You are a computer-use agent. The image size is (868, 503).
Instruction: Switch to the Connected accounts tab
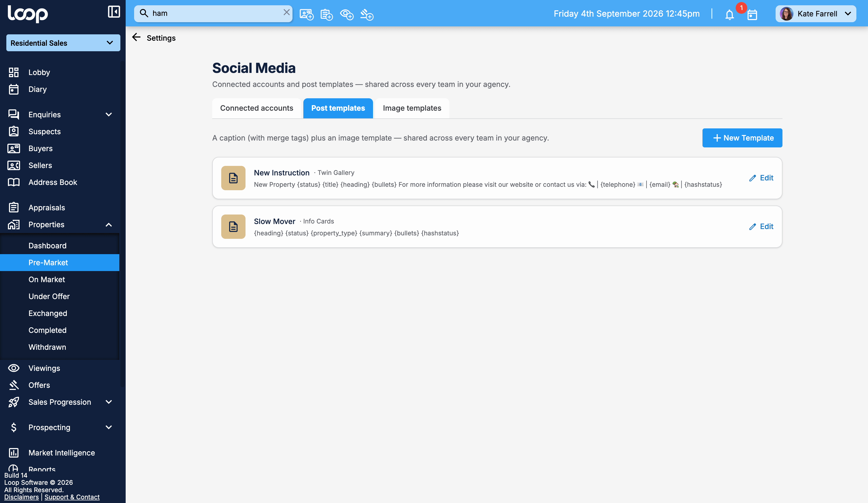point(257,108)
